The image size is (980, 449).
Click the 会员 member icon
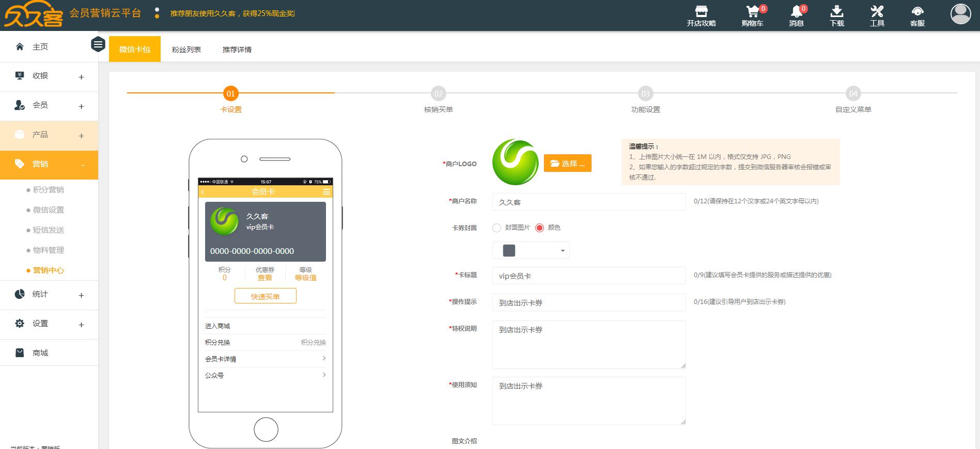(x=20, y=105)
